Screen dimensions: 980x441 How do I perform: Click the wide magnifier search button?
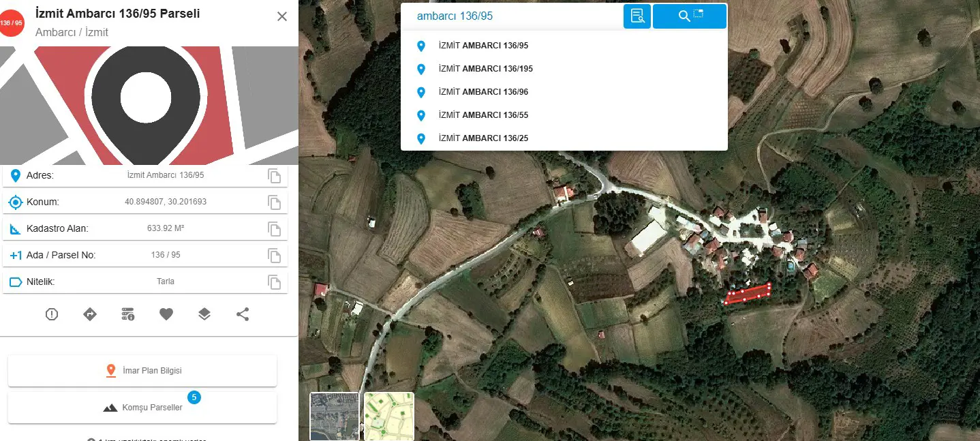pyautogui.click(x=690, y=16)
